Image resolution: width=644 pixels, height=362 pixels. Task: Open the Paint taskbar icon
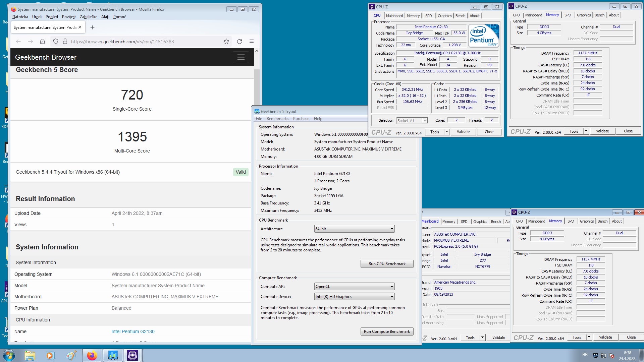71,355
